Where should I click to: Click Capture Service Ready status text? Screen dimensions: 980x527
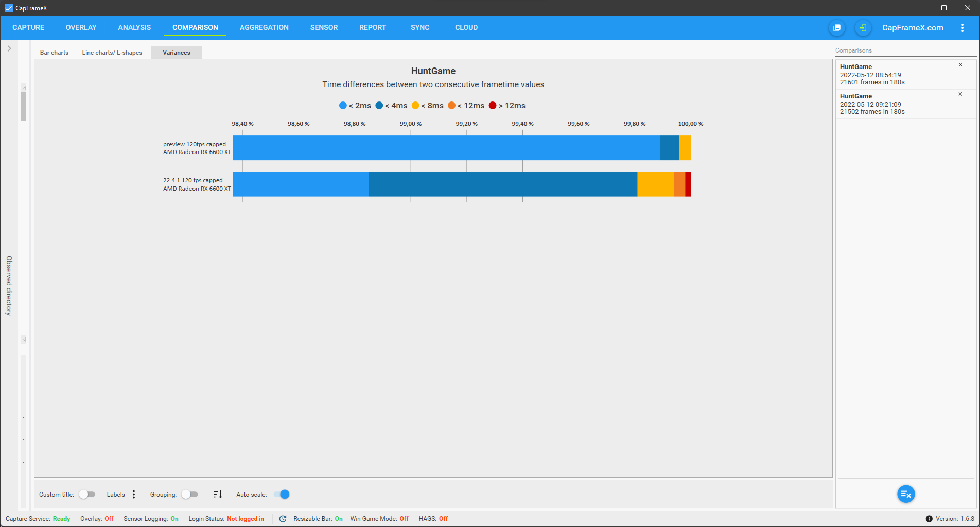[x=38, y=519]
